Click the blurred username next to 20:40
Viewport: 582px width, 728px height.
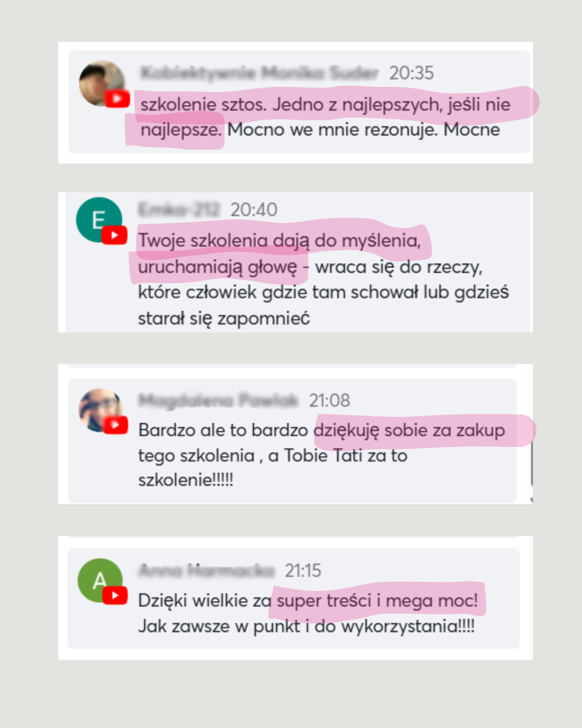(x=179, y=209)
